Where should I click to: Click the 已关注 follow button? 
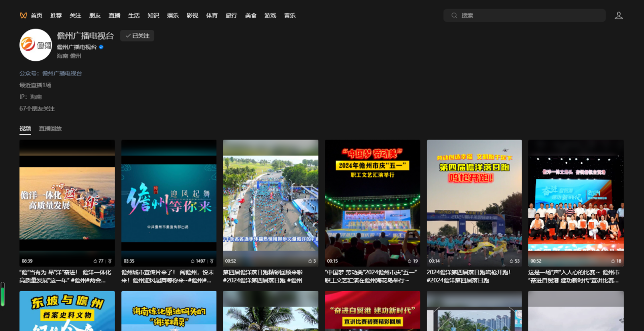(137, 35)
